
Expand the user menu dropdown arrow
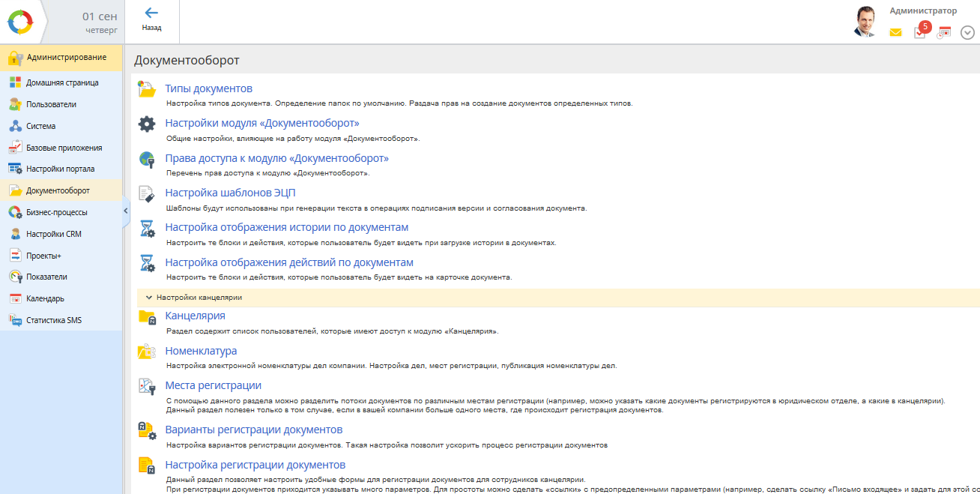tap(967, 32)
